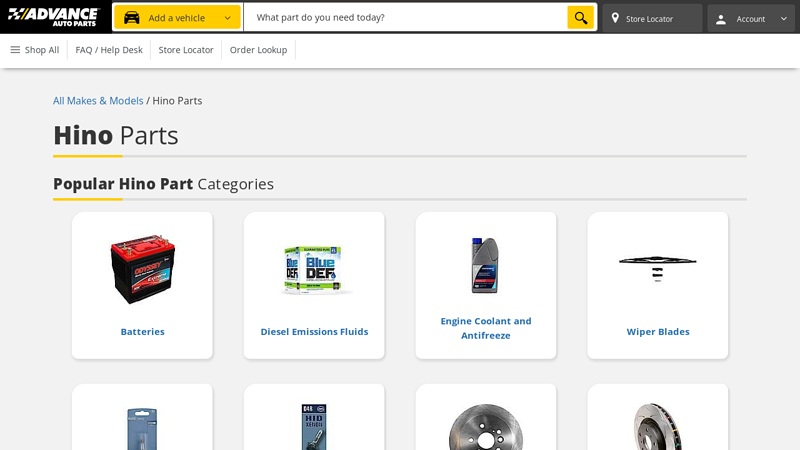Image resolution: width=800 pixels, height=450 pixels.
Task: Expand the Account dropdown chevron
Action: [x=784, y=18]
